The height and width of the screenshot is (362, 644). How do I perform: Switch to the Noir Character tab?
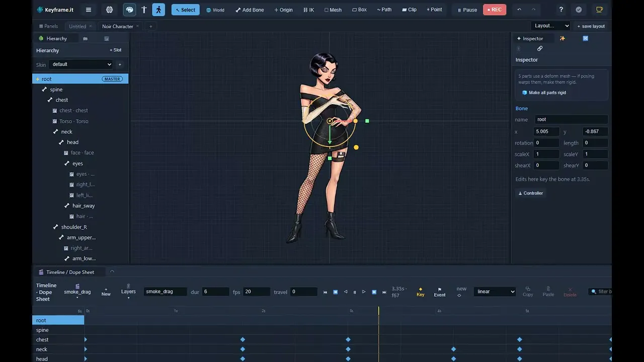pyautogui.click(x=118, y=26)
